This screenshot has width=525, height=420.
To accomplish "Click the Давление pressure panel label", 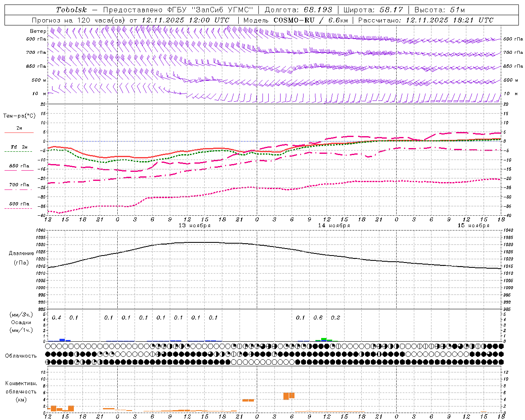I will (21, 253).
